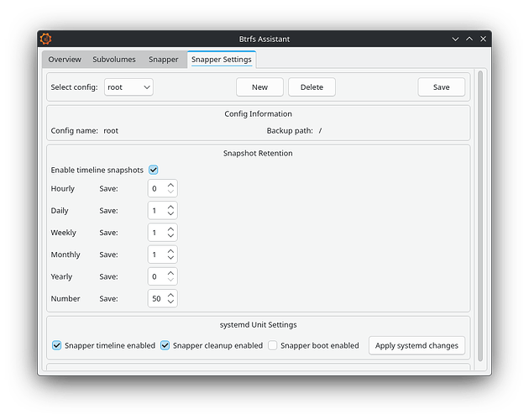This screenshot has width=529, height=420.
Task: Click the 'Snapshot Retention' heading
Action: coord(258,153)
